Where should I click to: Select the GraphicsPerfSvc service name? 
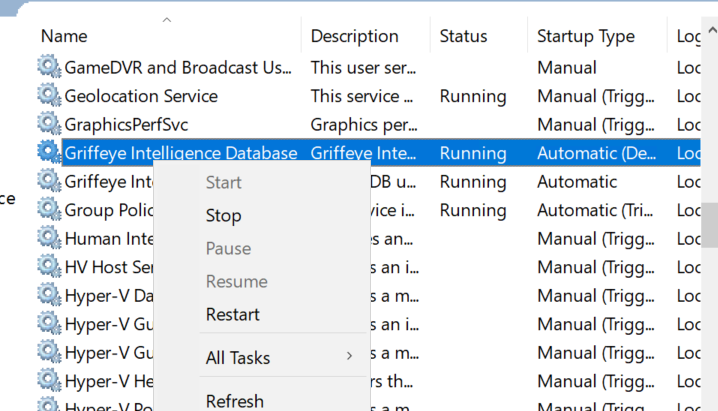[126, 125]
